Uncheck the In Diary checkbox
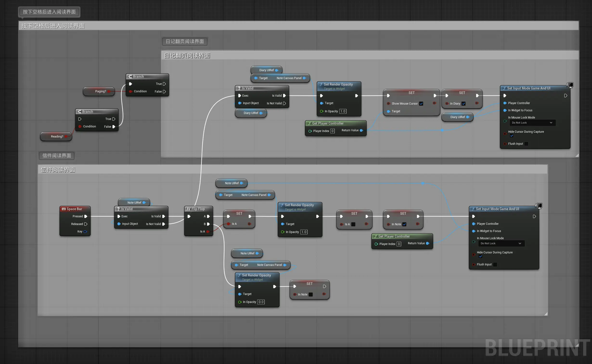The height and width of the screenshot is (364, 592). [463, 104]
